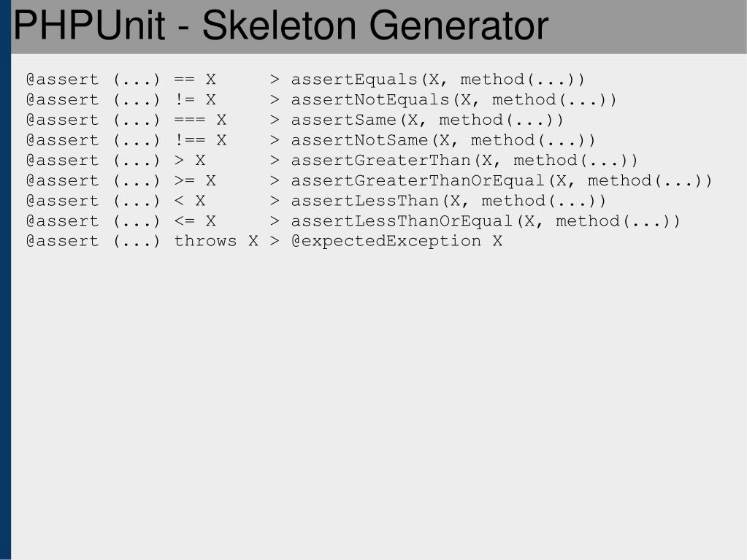Click the PHPUnit - Skeleton Generator title
The width and height of the screenshot is (747, 560).
click(x=280, y=26)
